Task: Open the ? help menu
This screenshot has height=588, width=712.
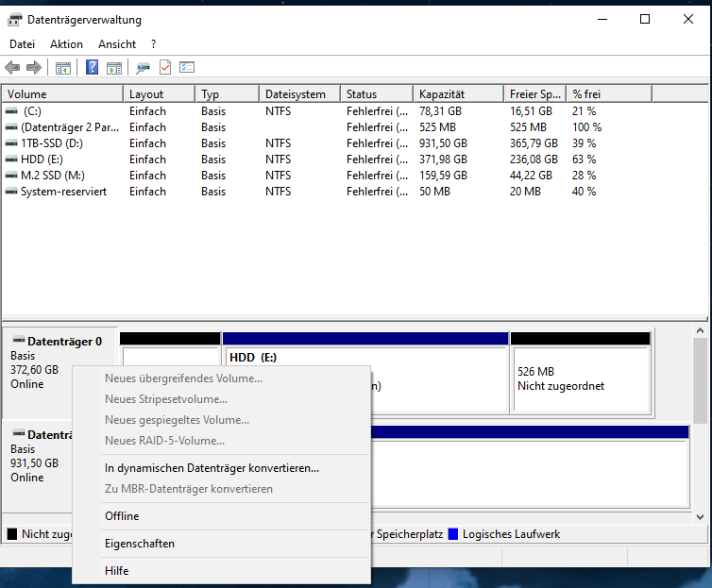Action: click(154, 44)
